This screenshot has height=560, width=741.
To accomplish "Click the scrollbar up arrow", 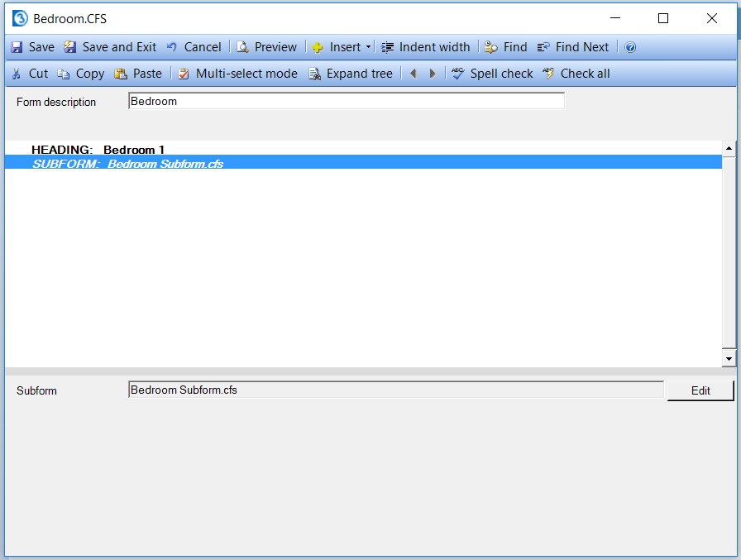I will click(x=729, y=149).
